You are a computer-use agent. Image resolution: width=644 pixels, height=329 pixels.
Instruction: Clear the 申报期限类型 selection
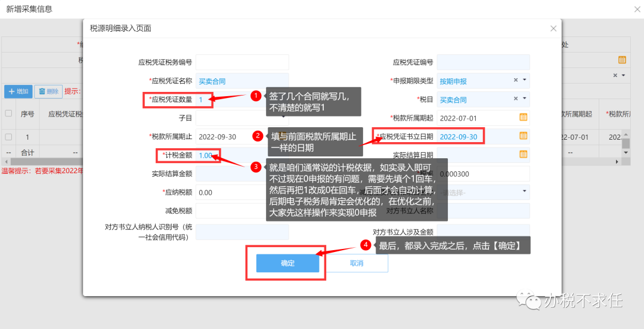[516, 80]
